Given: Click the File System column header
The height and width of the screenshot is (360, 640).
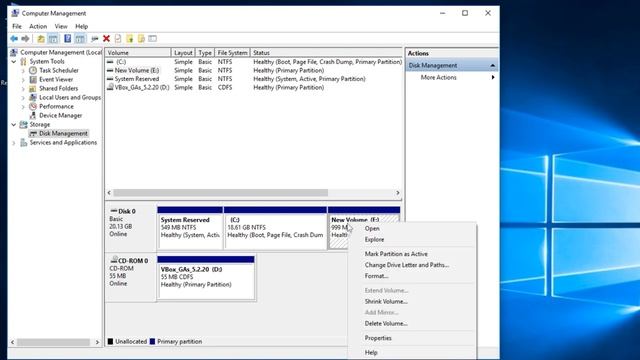Looking at the screenshot, I should [232, 53].
